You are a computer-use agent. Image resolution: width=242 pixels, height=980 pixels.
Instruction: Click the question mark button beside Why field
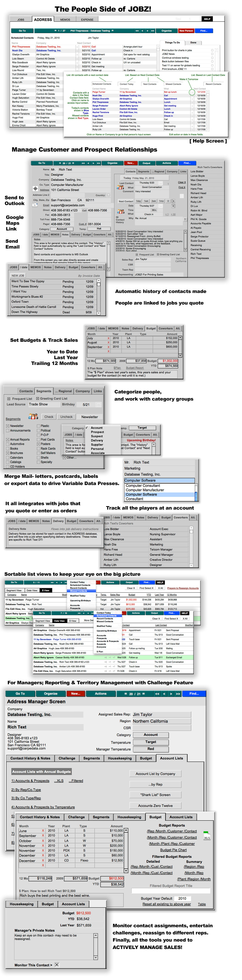(x=185, y=219)
